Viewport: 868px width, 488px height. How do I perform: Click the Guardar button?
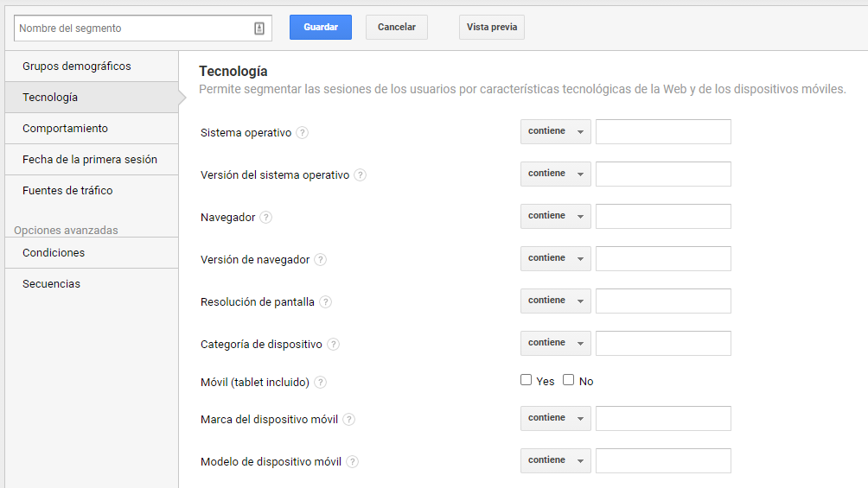[x=321, y=27]
